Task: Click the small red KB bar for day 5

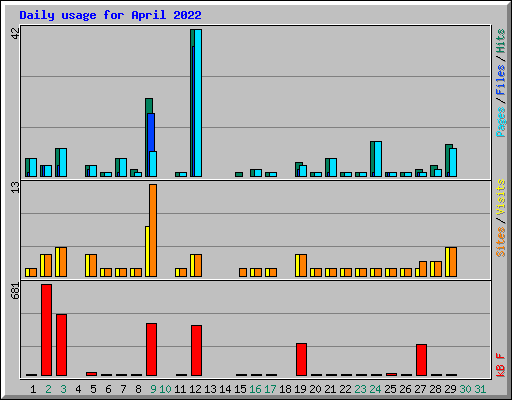Action: click(x=91, y=374)
